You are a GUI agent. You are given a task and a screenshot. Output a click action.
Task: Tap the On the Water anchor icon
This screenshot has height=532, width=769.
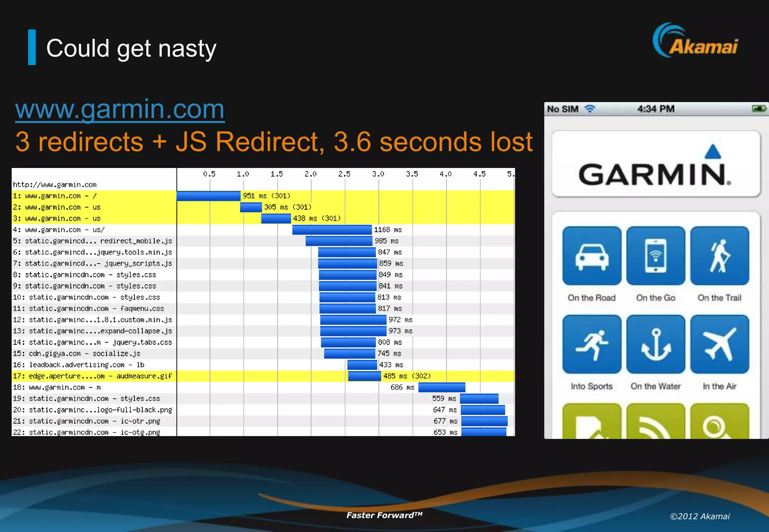(x=656, y=344)
